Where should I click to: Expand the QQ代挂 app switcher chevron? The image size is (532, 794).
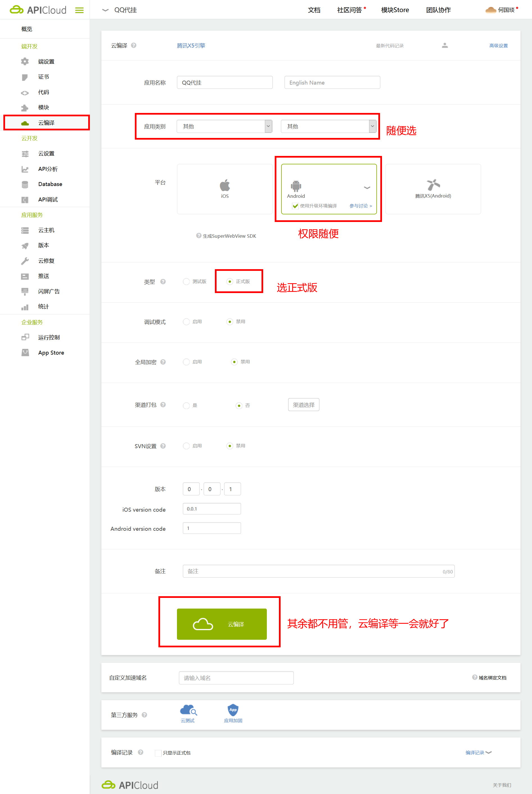105,10
